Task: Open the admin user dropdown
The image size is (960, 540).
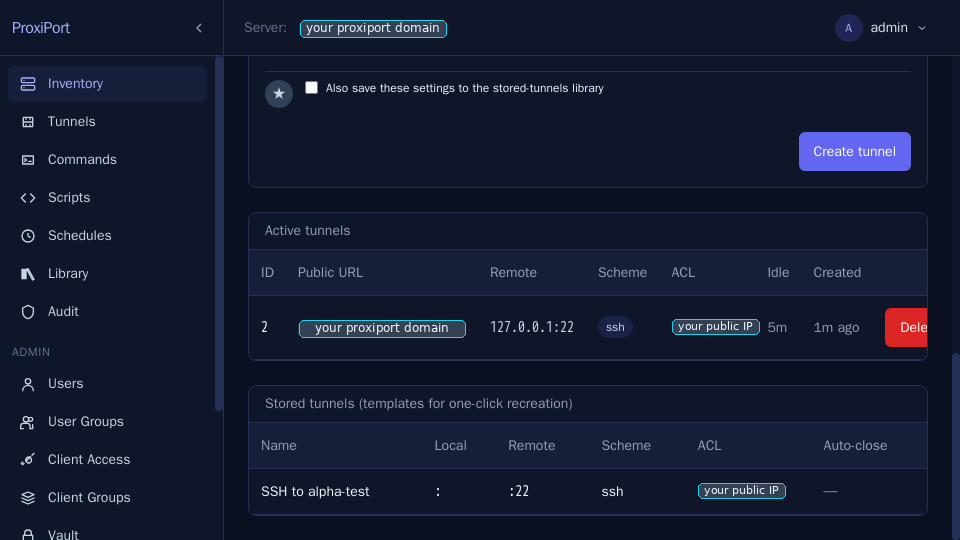Action: (882, 28)
